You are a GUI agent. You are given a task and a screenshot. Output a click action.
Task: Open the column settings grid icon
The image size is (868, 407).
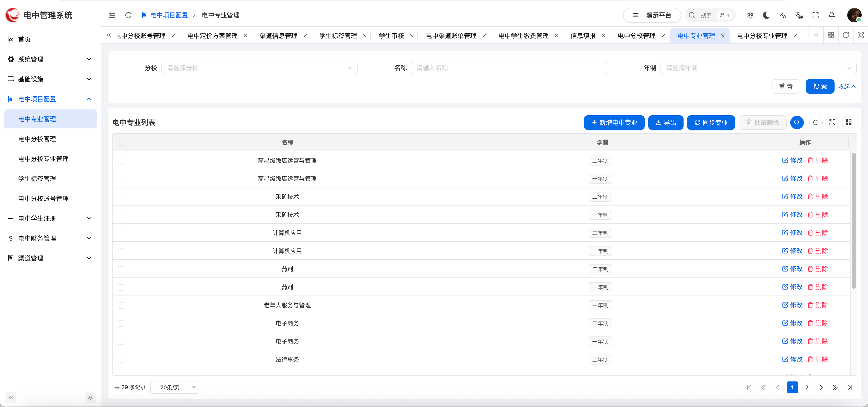[x=849, y=122]
